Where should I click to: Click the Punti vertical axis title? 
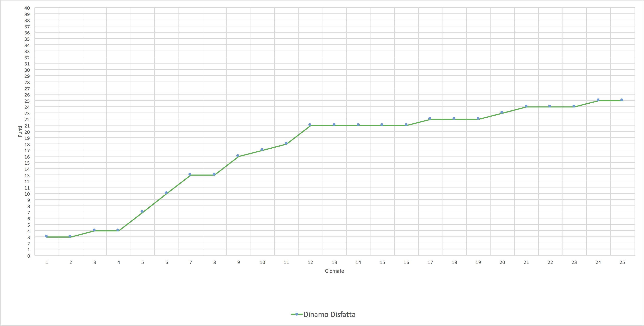tap(20, 132)
